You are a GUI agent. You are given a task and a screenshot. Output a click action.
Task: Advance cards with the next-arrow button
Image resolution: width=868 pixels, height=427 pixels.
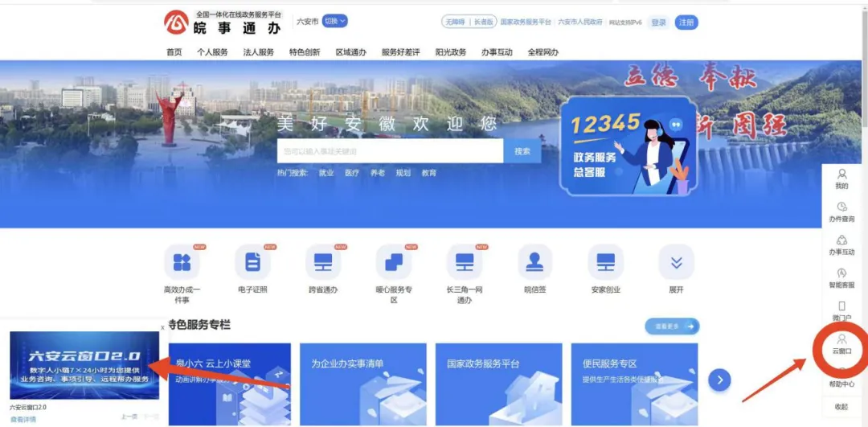[719, 380]
